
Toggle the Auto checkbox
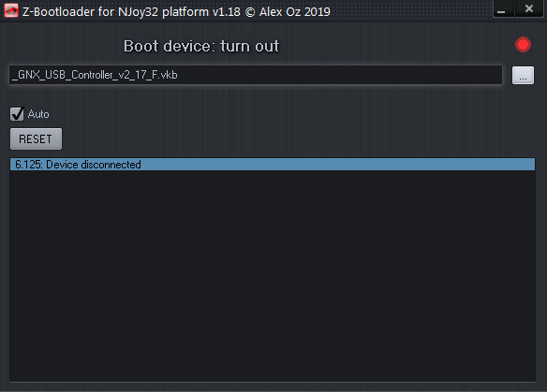(17, 114)
